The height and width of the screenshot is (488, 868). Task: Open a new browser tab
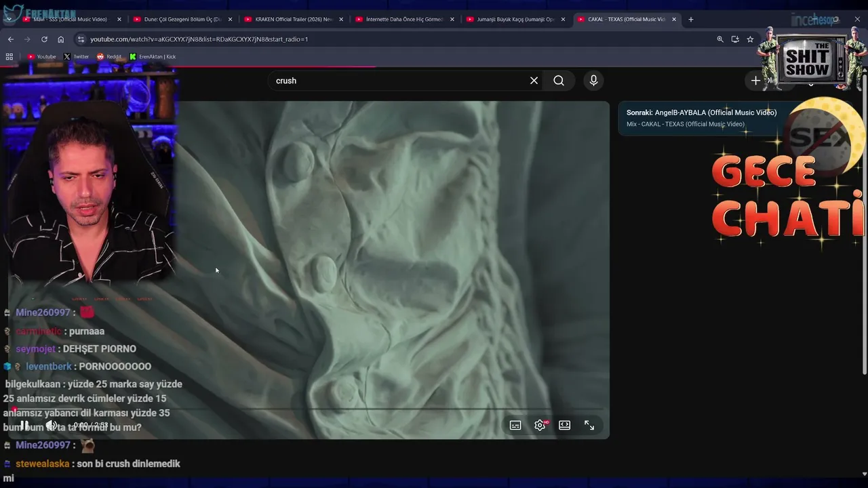coord(691,20)
